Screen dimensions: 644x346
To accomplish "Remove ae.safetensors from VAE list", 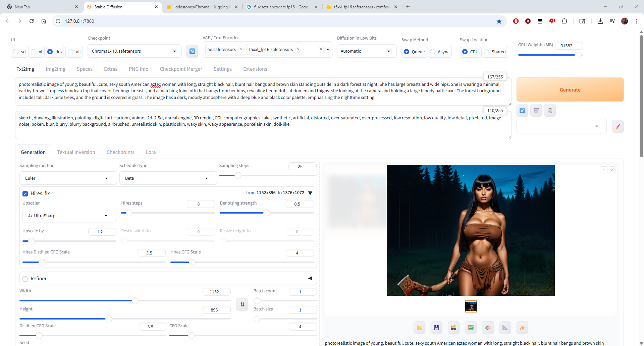I will click(x=241, y=49).
